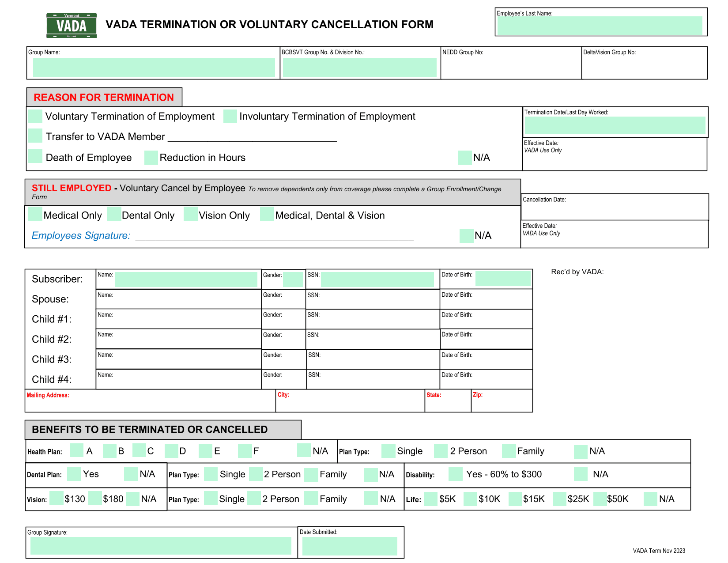Click the Group Name input field
Viewport: 728px width, 563px height.
[154, 68]
